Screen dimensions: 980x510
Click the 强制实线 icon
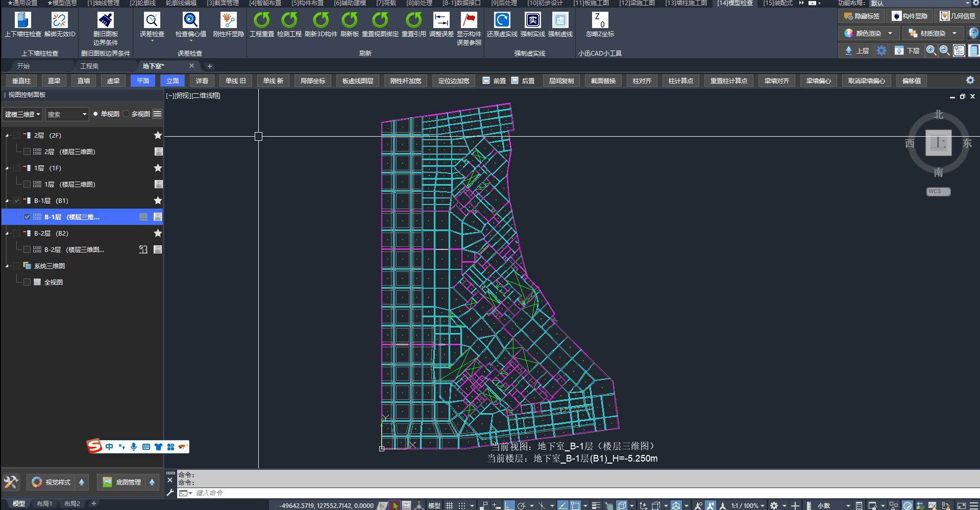coord(532,20)
